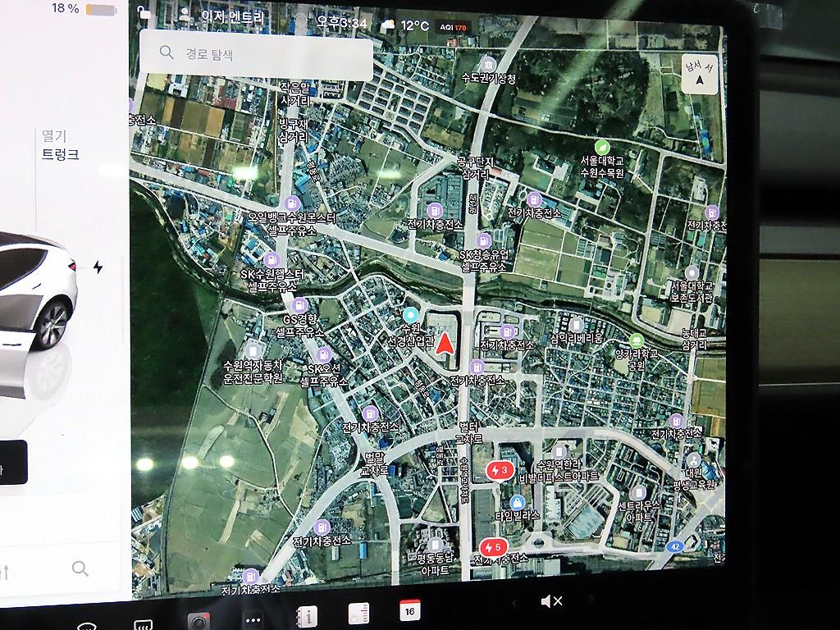Tap the magnifier search icon on left panel
Screen dimensions: 840x630
(x=80, y=568)
